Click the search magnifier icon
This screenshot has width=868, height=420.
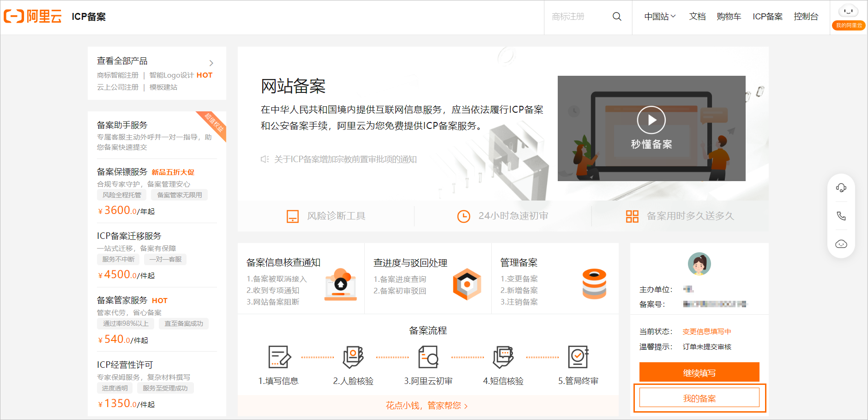pyautogui.click(x=617, y=16)
